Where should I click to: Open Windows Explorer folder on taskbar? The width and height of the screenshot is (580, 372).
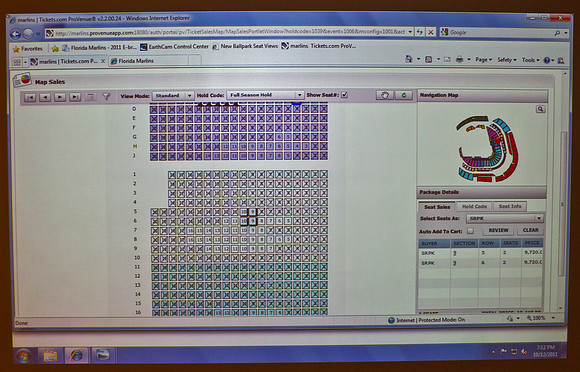pyautogui.click(x=50, y=356)
